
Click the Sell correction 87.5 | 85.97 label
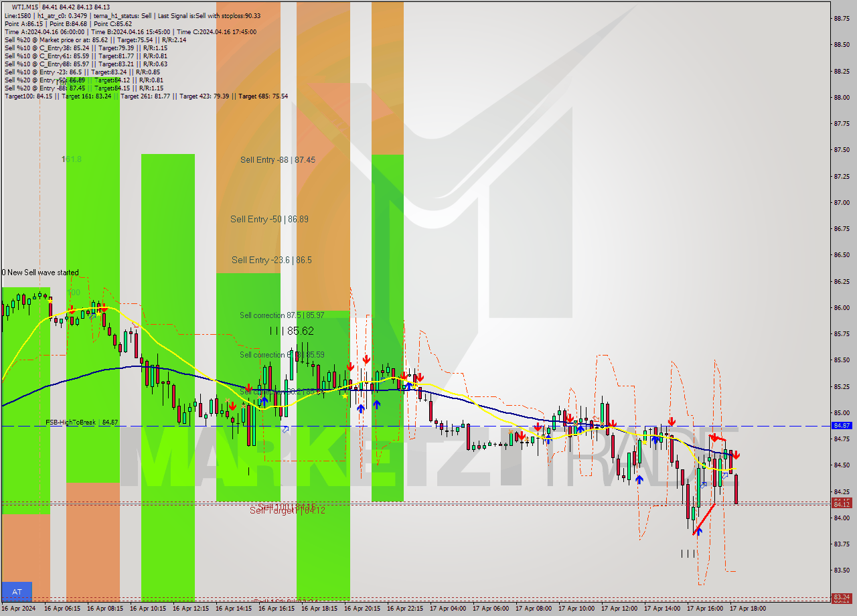282,315
